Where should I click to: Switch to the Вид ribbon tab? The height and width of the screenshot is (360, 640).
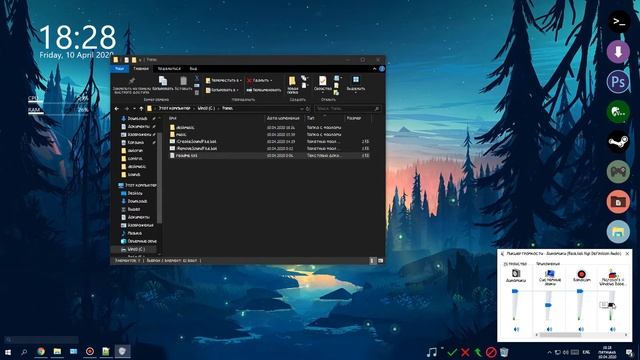(193, 69)
